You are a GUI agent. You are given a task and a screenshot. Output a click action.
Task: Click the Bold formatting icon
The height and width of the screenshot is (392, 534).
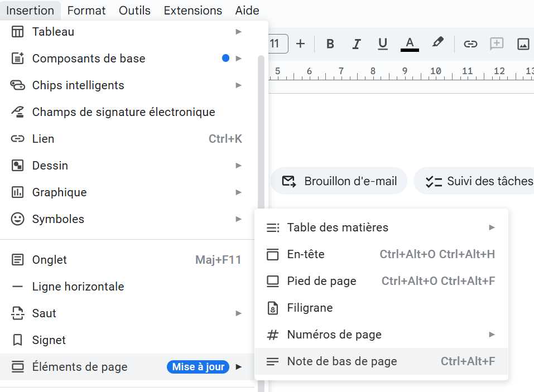pyautogui.click(x=330, y=43)
